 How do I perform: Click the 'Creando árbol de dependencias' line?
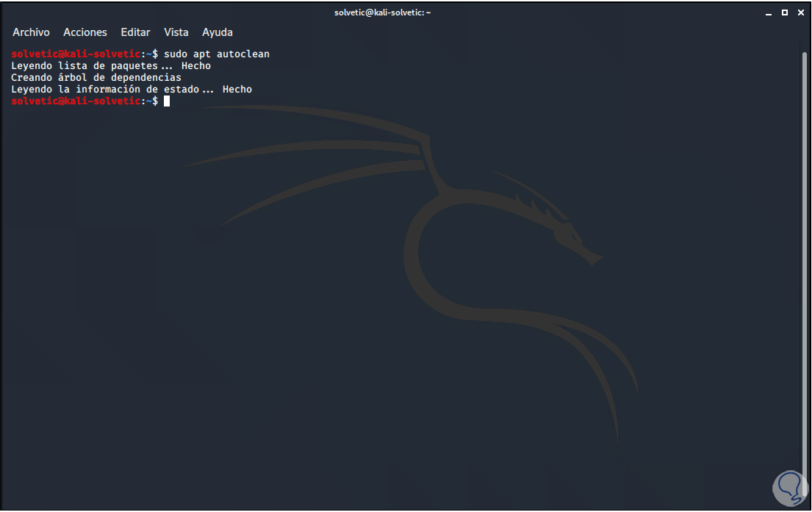(x=96, y=78)
